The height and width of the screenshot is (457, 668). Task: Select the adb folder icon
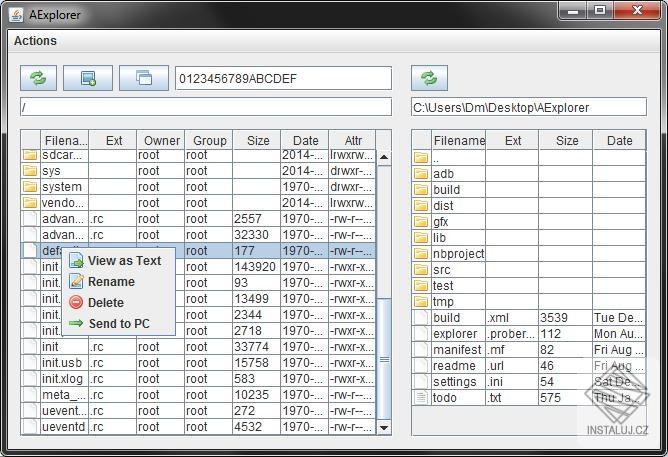click(421, 174)
